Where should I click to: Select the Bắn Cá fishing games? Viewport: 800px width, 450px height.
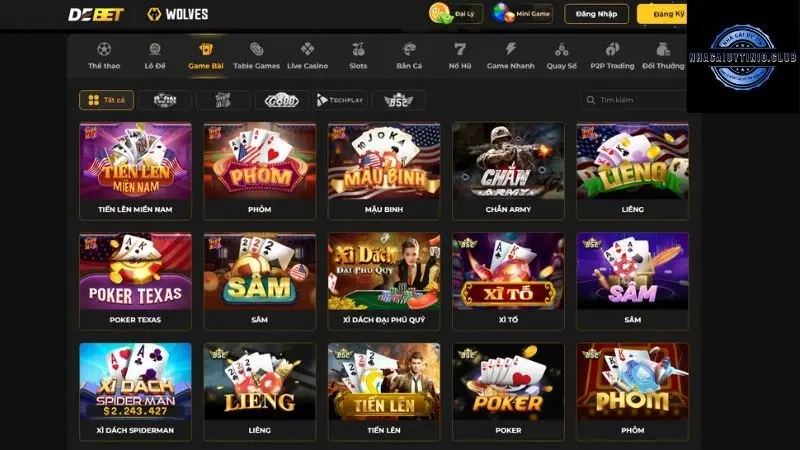pyautogui.click(x=409, y=56)
